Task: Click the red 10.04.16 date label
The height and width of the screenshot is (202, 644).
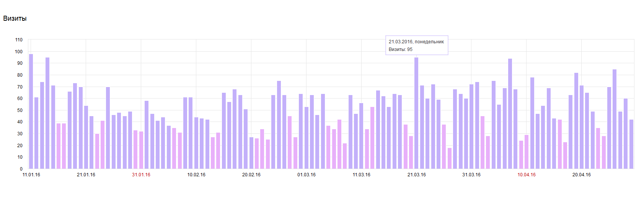Action: (527, 175)
